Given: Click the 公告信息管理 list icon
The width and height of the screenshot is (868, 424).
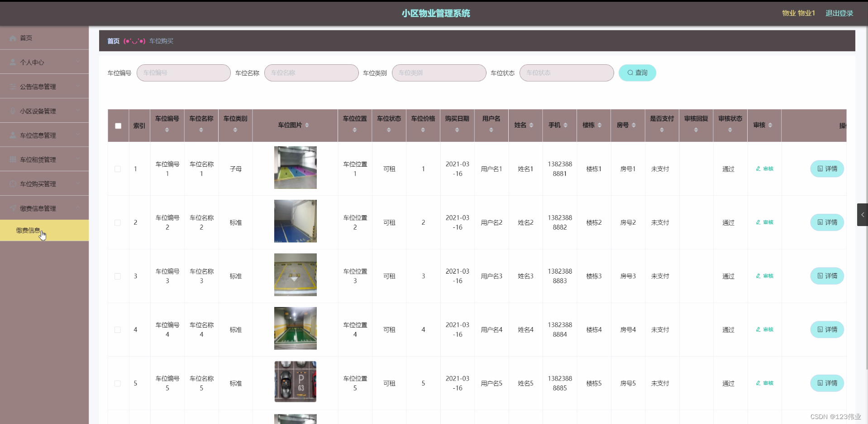Looking at the screenshot, I should coord(12,86).
